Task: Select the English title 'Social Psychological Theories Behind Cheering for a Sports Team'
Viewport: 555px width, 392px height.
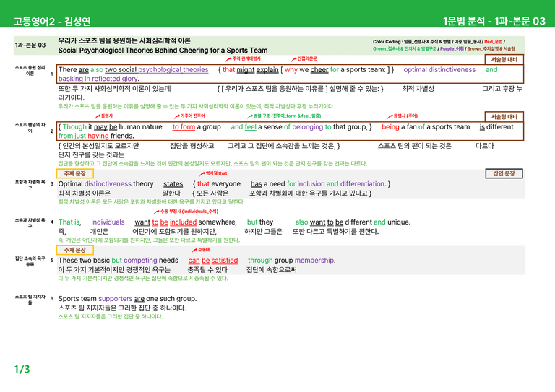Action: 163,51
